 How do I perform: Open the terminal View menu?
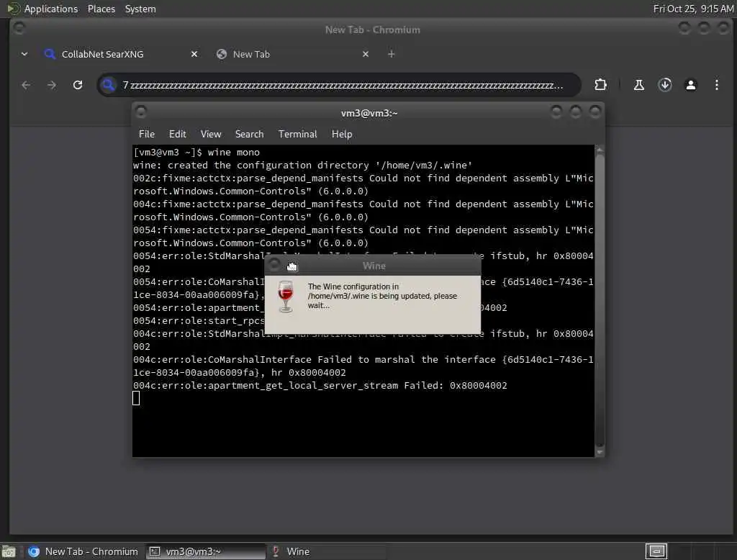(x=211, y=134)
